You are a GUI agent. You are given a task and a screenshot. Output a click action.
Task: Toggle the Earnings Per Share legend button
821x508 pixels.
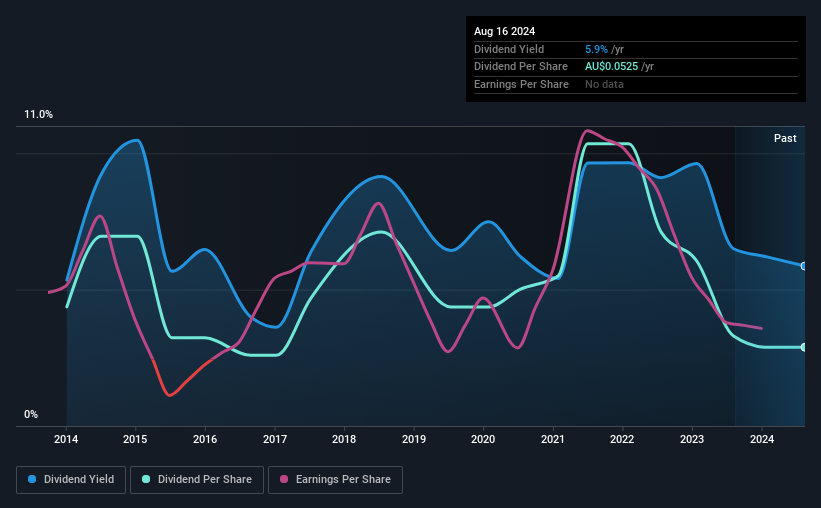tap(335, 480)
